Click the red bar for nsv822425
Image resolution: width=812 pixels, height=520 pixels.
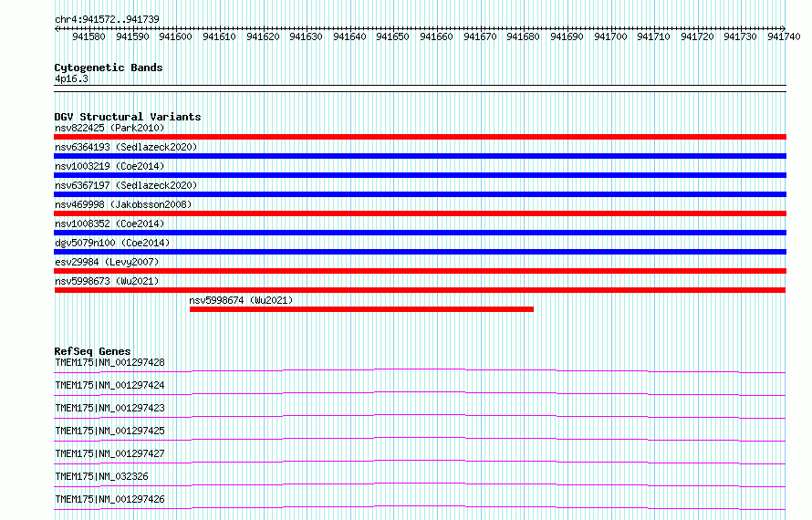click(x=420, y=137)
